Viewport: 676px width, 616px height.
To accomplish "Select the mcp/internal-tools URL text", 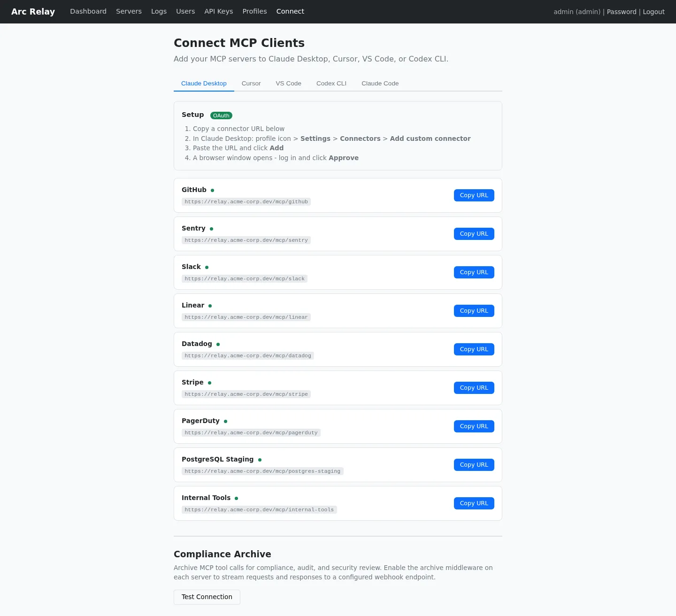I will click(259, 509).
